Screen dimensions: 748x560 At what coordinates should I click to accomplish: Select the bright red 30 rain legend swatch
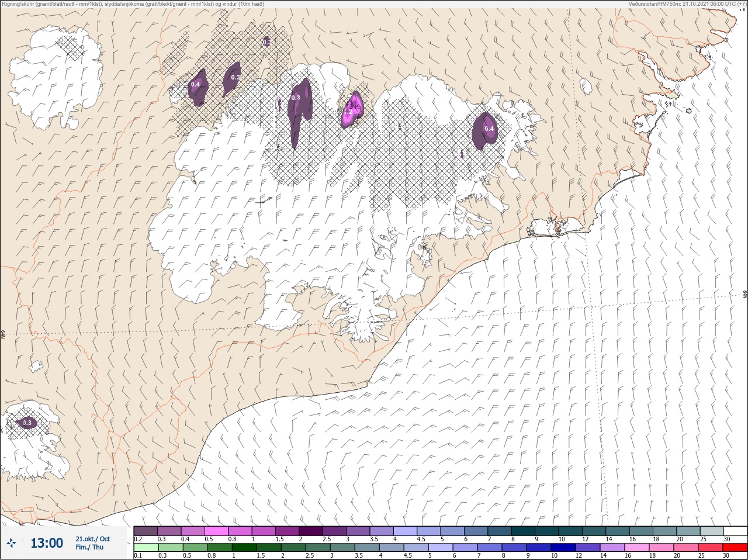click(735, 548)
